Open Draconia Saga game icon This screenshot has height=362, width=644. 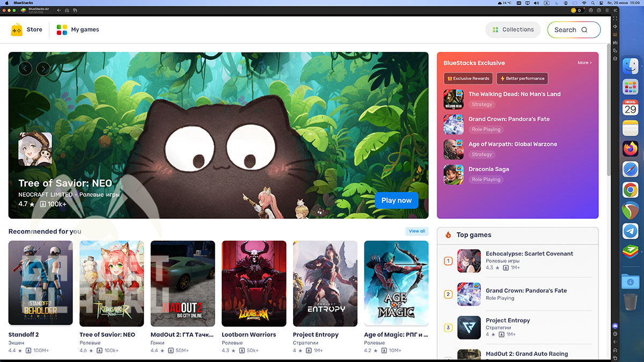453,175
